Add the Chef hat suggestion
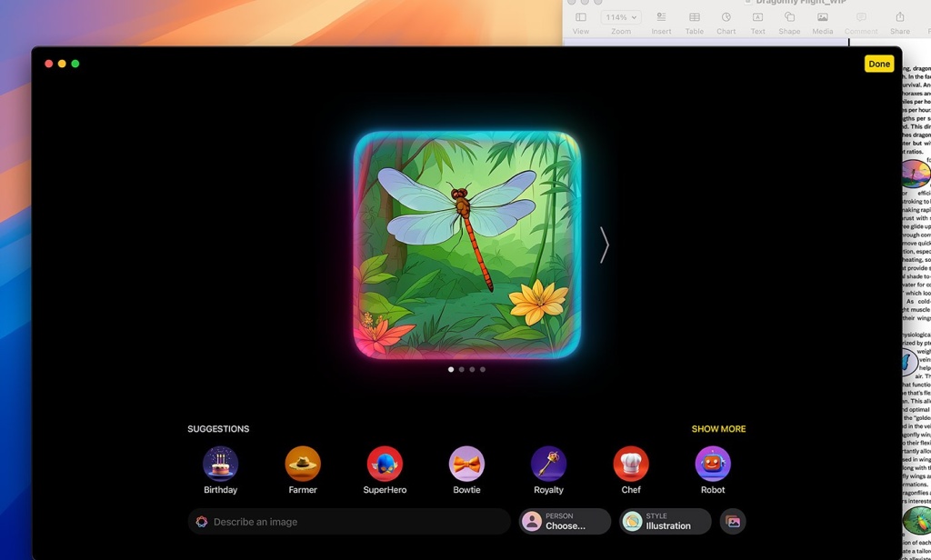The width and height of the screenshot is (931, 560). [631, 464]
